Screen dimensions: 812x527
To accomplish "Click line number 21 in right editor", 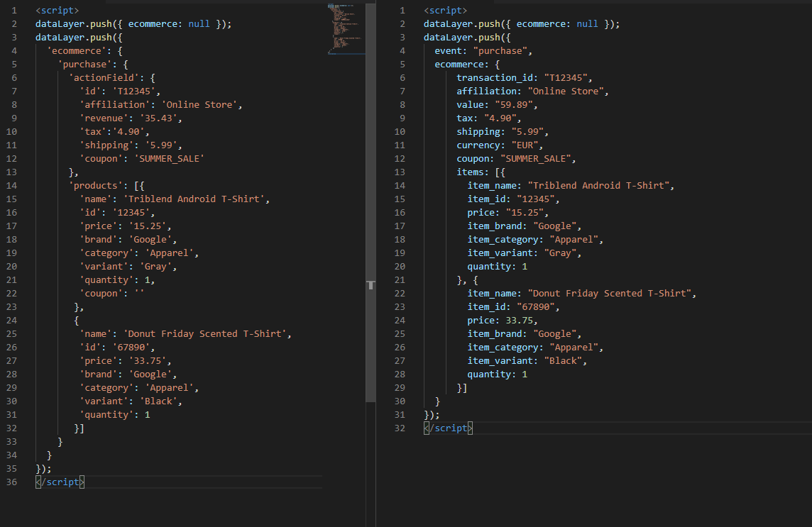I will (402, 280).
